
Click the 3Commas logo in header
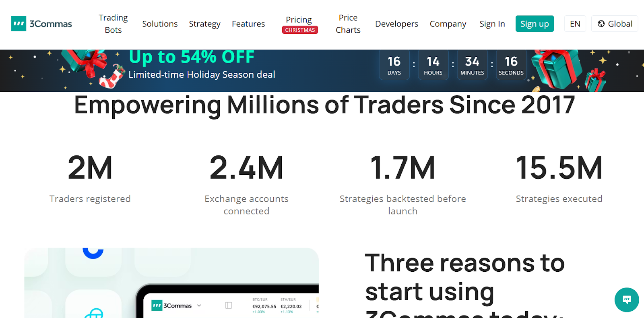tap(42, 24)
